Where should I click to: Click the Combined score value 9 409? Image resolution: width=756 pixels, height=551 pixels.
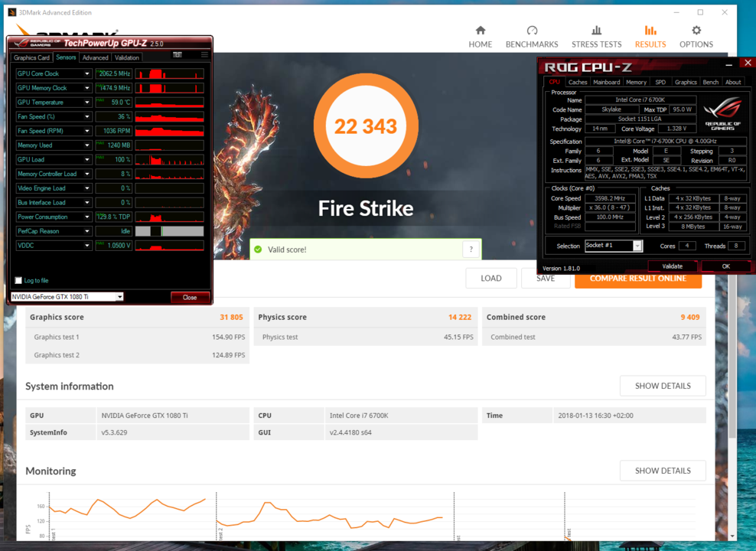(690, 317)
